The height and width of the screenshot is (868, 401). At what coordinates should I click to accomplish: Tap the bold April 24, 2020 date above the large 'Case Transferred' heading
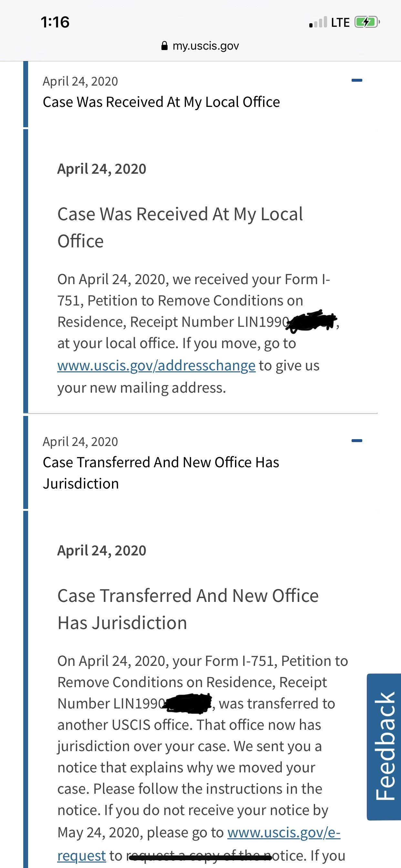point(102,551)
